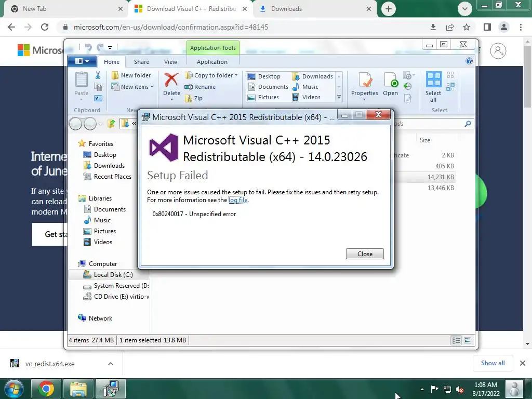532x399 pixels.
Task: Switch to details view icon in status bar
Action: click(456, 340)
